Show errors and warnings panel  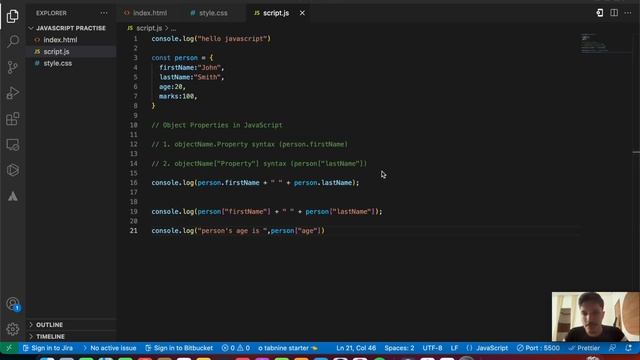pos(236,348)
